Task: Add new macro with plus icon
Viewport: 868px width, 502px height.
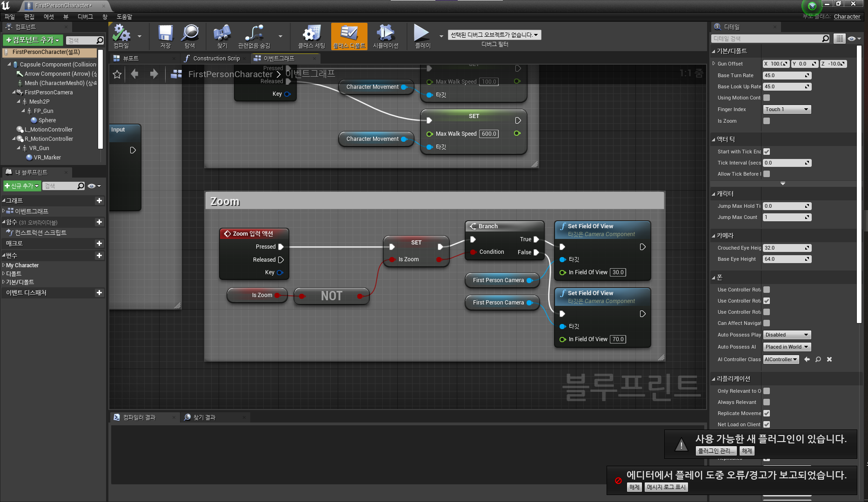Action: [x=99, y=244]
